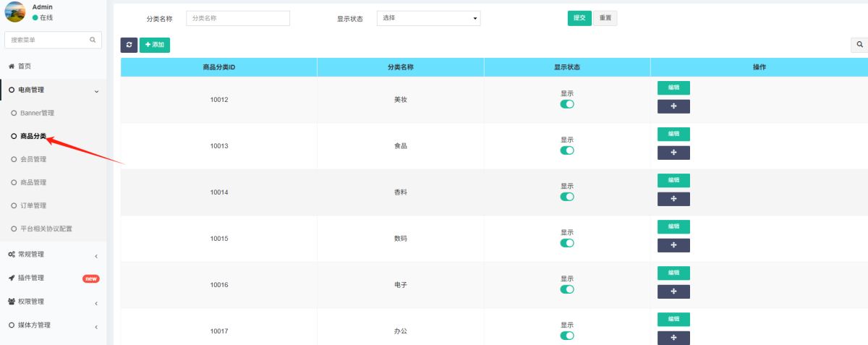Click the 分类名称 text input field
This screenshot has height=345, width=868.
click(237, 18)
